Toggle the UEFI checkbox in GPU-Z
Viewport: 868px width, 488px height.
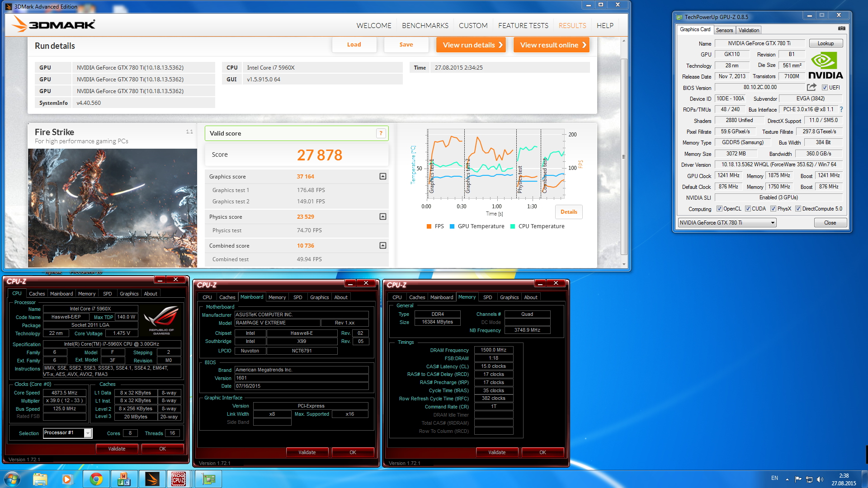[825, 88]
